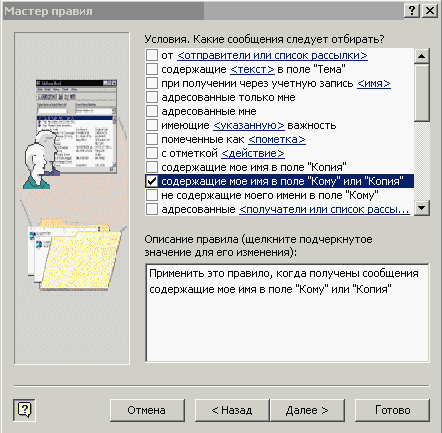The image size is (442, 433).
Task: Click the "адресованные только мне" text
Action: pyautogui.click(x=228, y=97)
